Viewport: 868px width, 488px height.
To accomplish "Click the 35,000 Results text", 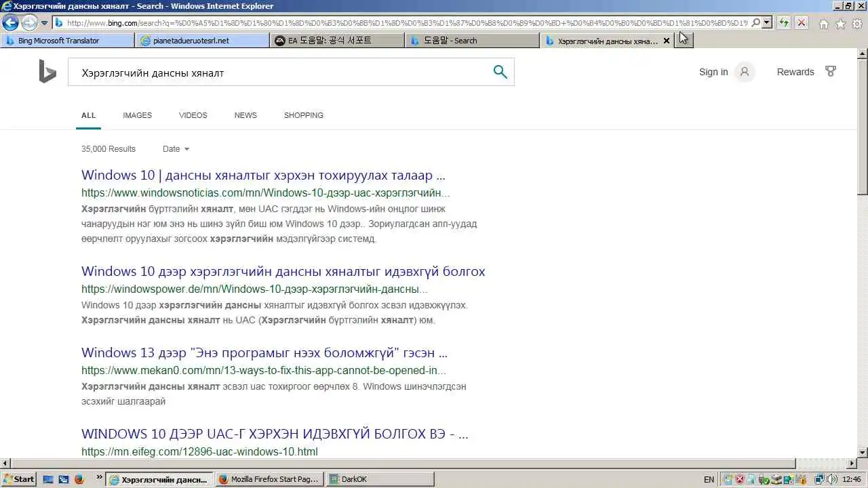I will [x=108, y=149].
